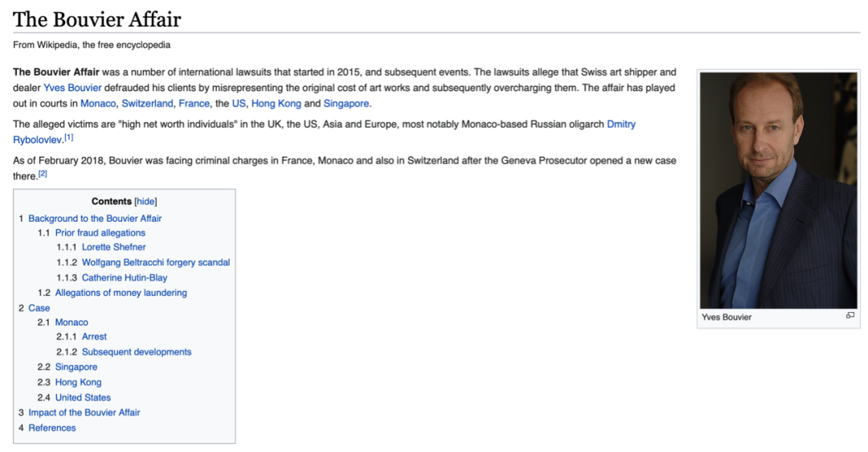Go to Catherine Hutin-Blay subsection

pos(125,278)
